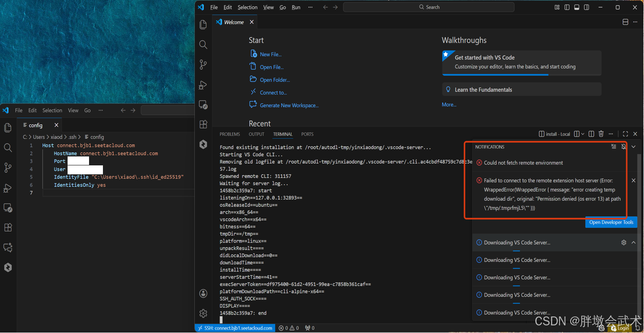Screen dimensions: 644x333
Task: Open the Extensions view in the front window
Action: (x=203, y=124)
